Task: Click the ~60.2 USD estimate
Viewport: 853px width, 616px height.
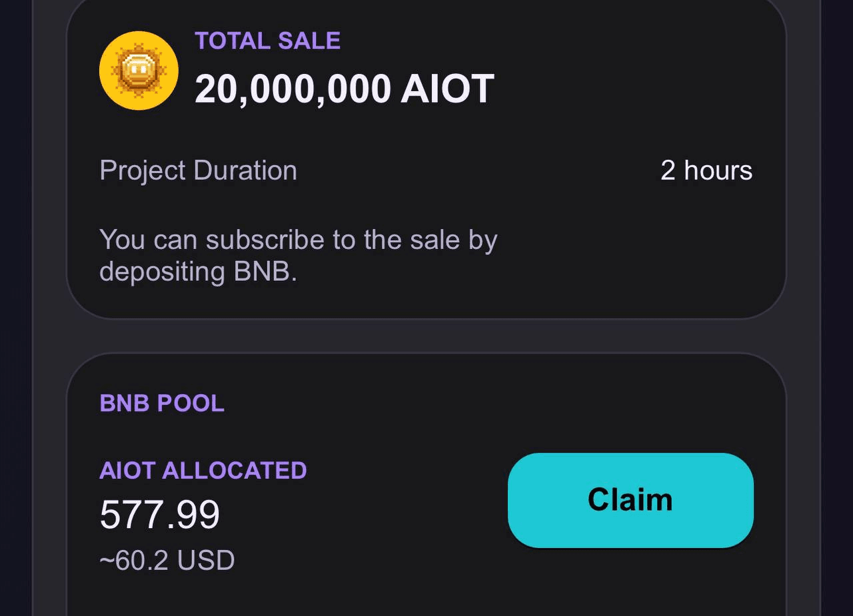Action: click(167, 561)
